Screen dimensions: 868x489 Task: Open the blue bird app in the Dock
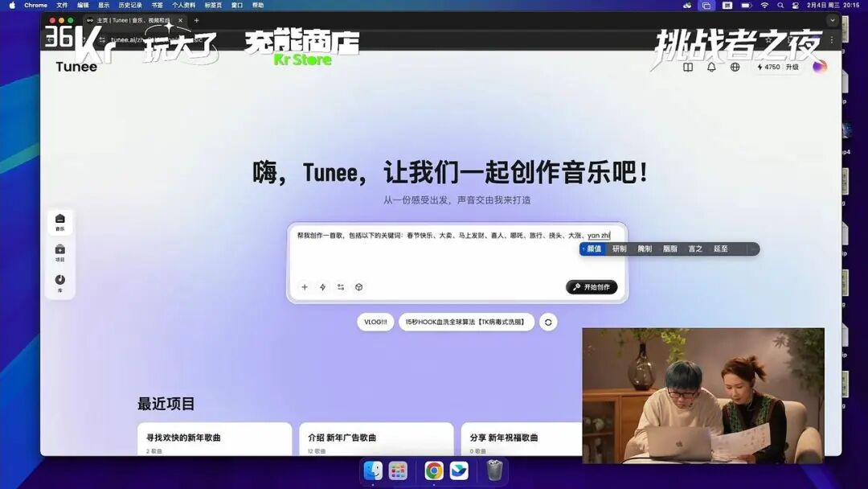coord(459,471)
